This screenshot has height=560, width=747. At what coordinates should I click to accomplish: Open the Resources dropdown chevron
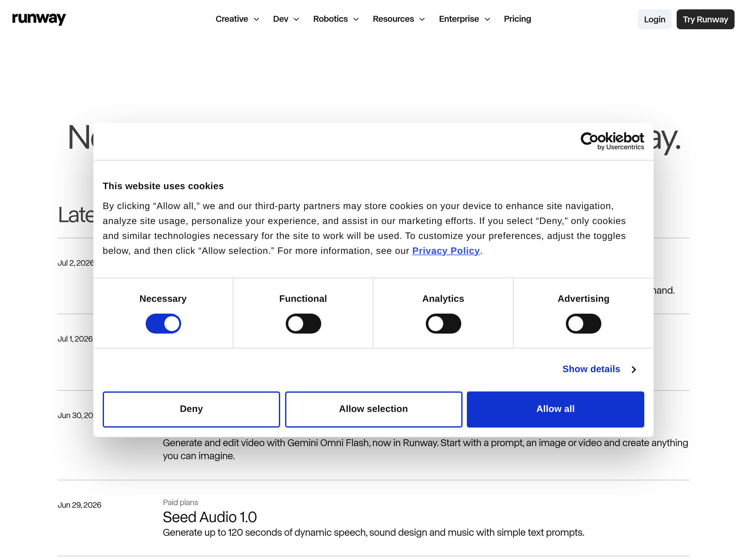[x=422, y=20]
